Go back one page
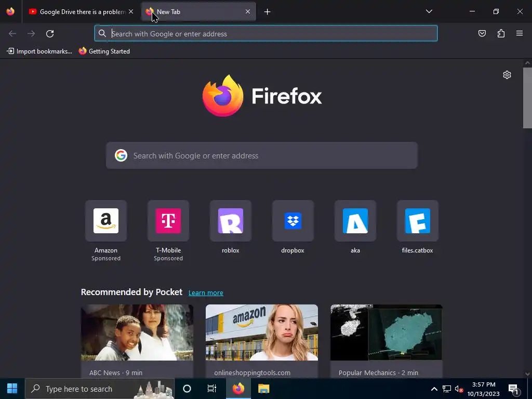 pos(12,34)
